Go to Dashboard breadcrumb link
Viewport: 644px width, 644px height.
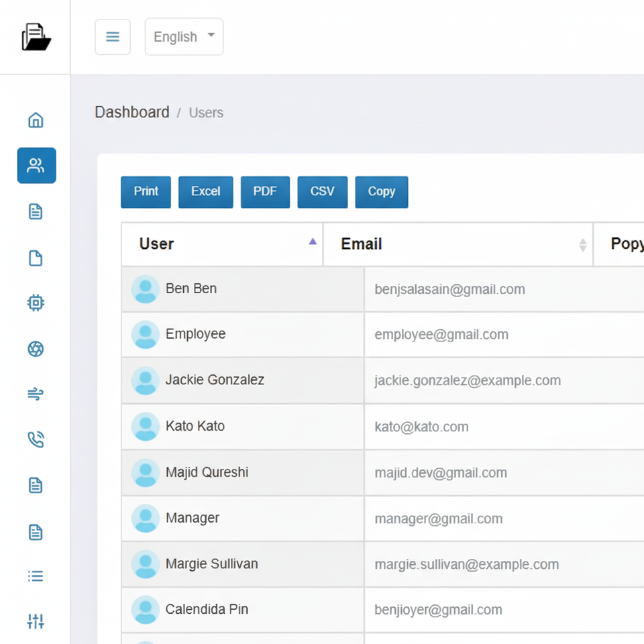132,112
